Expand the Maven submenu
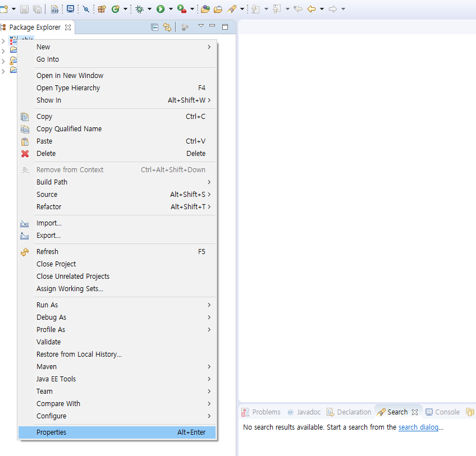The width and height of the screenshot is (476, 456). 117,366
